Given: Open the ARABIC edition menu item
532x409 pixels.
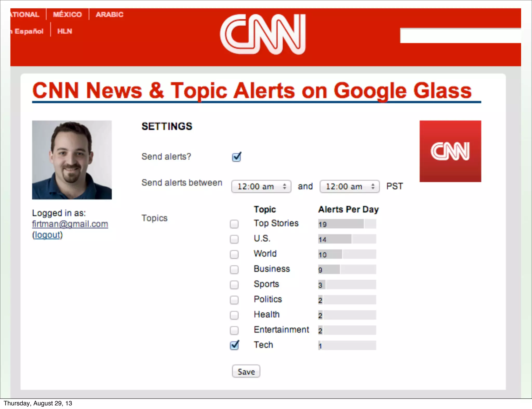Looking at the screenshot, I should (109, 15).
